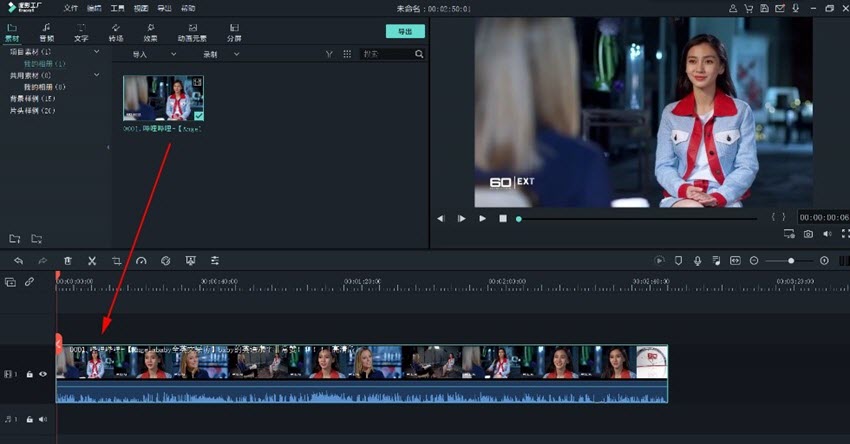The image size is (850, 444).
Task: Select the 片头样例 (20) item
Action: (x=33, y=111)
